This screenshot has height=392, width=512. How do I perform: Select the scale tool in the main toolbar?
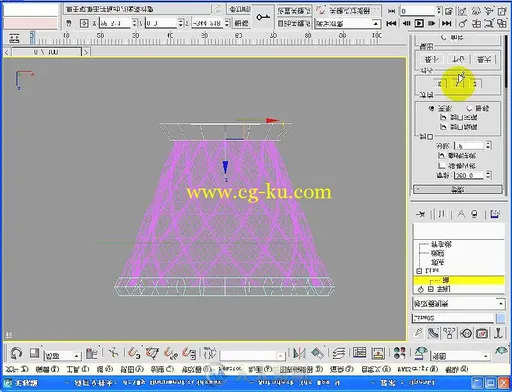pos(35,353)
